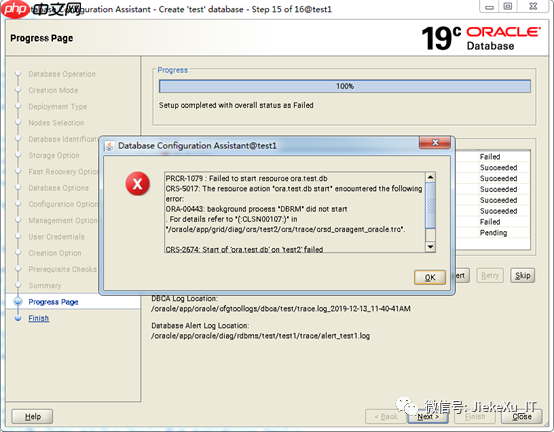This screenshot has height=432, width=554.
Task: Select the Creation Mode step
Action: [53, 90]
